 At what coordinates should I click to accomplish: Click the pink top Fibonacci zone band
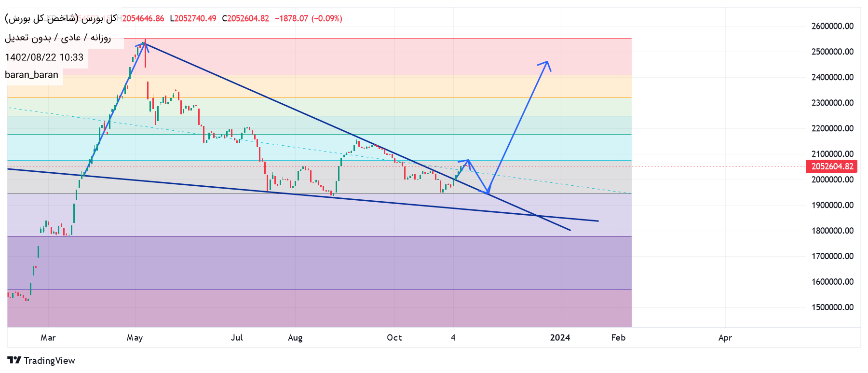386,56
